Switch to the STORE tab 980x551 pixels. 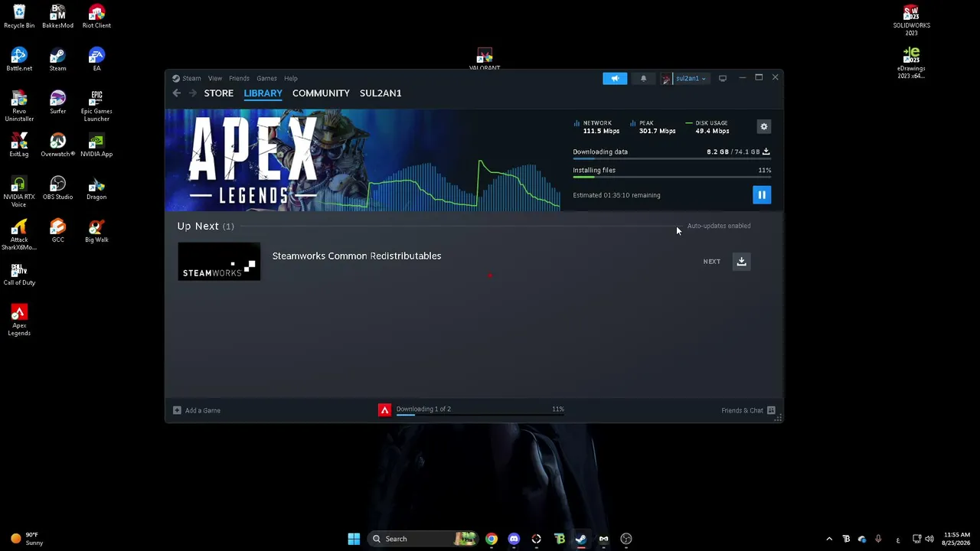tap(219, 93)
